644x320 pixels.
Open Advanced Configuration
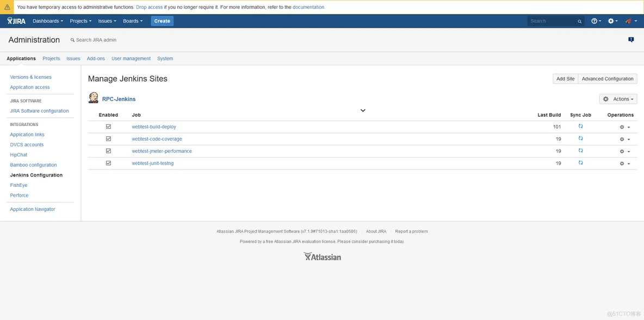[x=608, y=79]
